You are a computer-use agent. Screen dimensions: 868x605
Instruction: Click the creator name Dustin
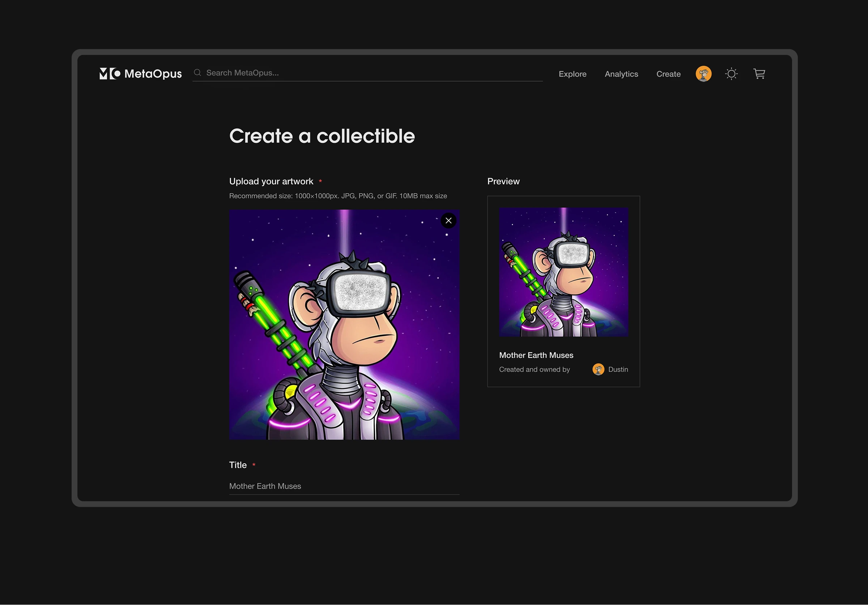click(618, 370)
